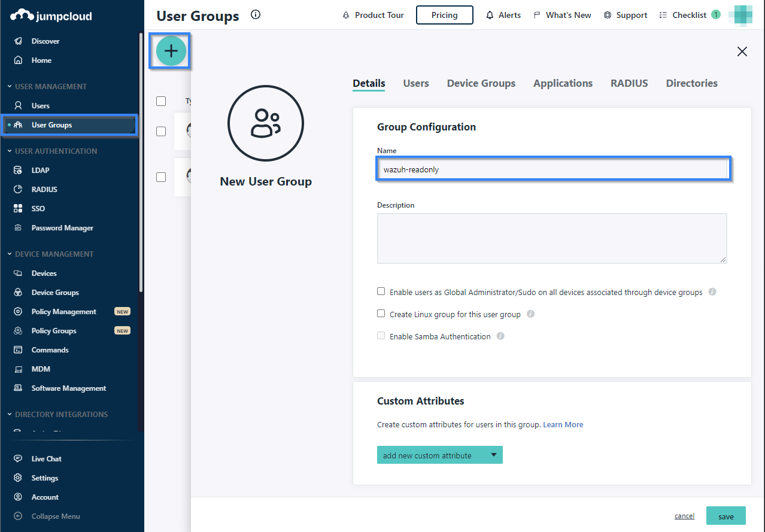Viewport: 765px width, 532px height.
Task: Click the JumpCloud logo
Action: click(x=51, y=16)
